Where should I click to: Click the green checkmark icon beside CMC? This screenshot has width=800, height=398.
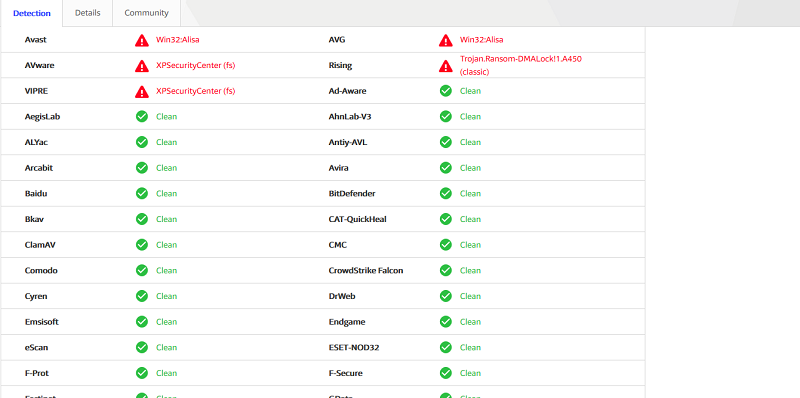pos(446,244)
